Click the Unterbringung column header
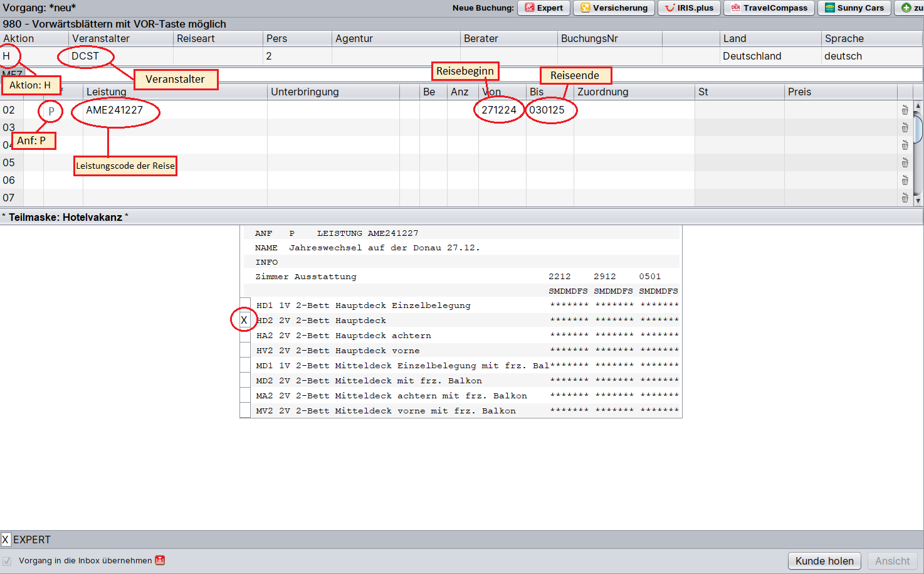Viewport: 924px width, 574px height. pos(305,92)
